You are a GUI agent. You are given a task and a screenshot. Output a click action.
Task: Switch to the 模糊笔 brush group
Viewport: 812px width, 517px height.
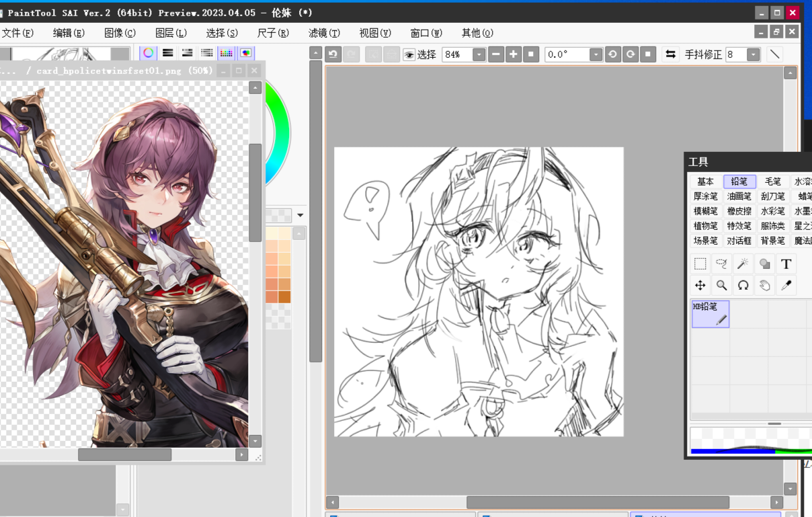pos(706,211)
